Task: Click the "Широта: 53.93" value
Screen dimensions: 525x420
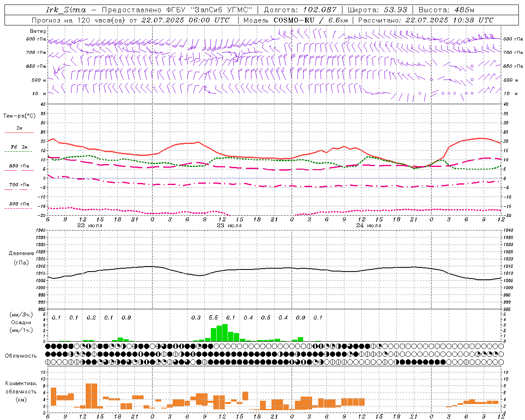Action: 378,9
